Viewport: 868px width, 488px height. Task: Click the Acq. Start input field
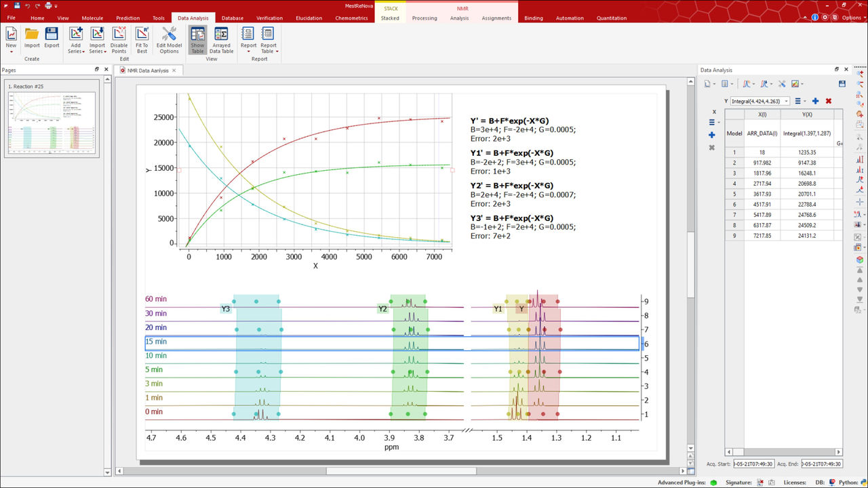click(x=753, y=464)
